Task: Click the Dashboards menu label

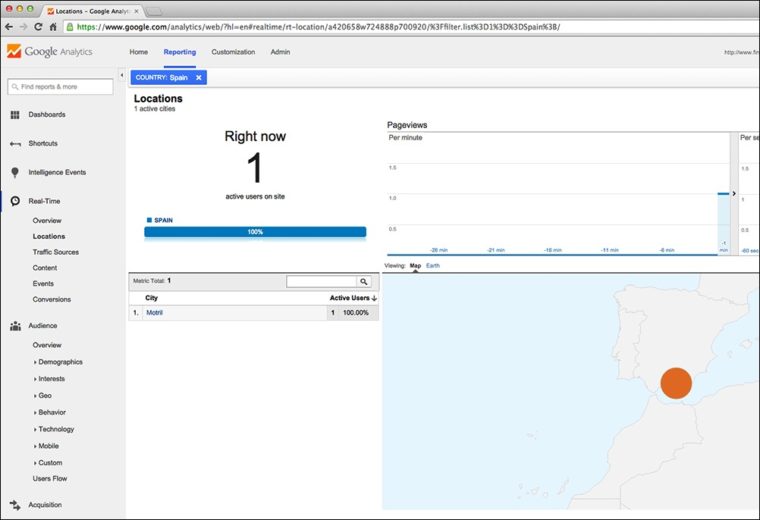Action: (x=47, y=115)
